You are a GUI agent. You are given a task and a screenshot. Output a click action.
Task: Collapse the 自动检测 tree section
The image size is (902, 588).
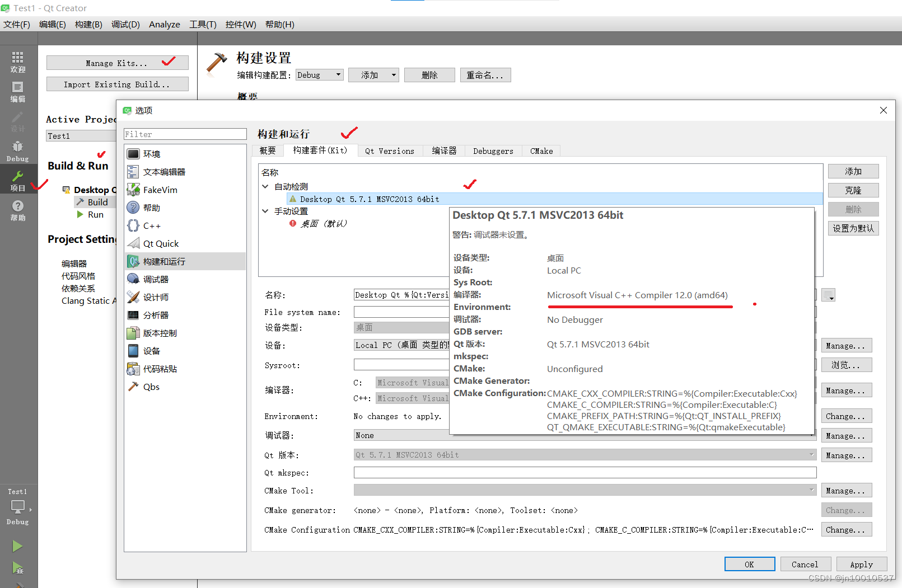tap(265, 186)
